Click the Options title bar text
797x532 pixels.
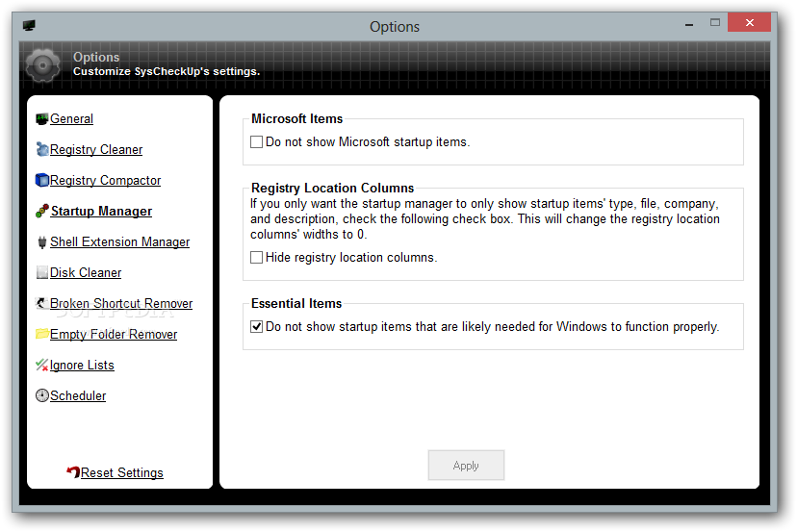click(x=395, y=26)
